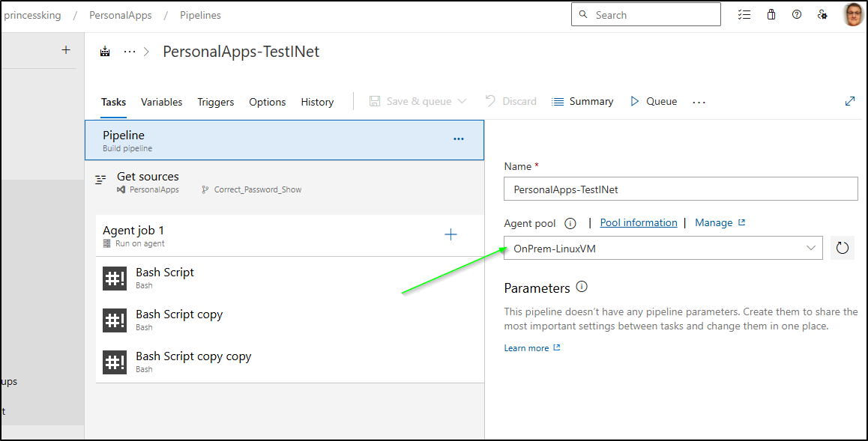This screenshot has height=441, width=868.
Task: Open the Pool information link
Action: coord(639,222)
